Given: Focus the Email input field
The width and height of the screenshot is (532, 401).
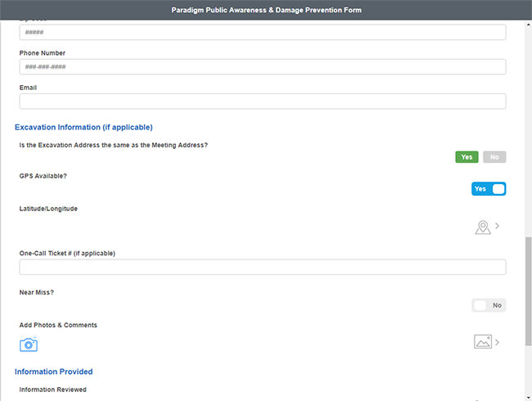Looking at the screenshot, I should point(263,101).
